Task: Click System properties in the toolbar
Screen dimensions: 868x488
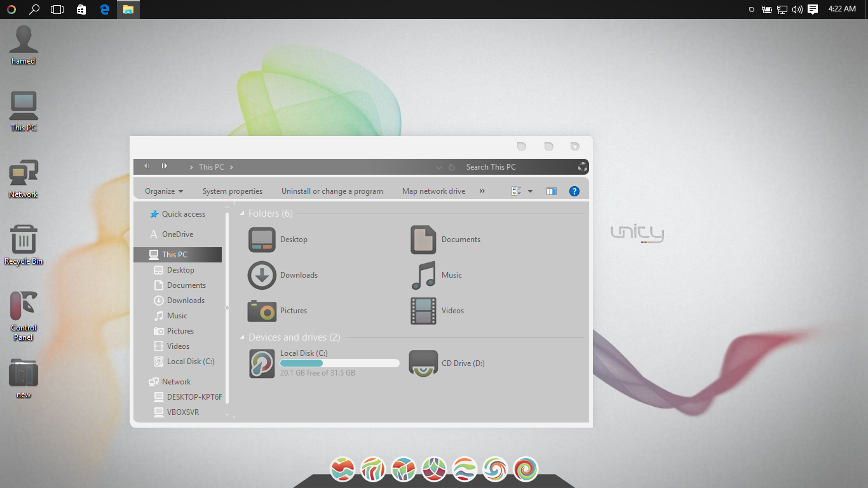Action: click(x=232, y=191)
